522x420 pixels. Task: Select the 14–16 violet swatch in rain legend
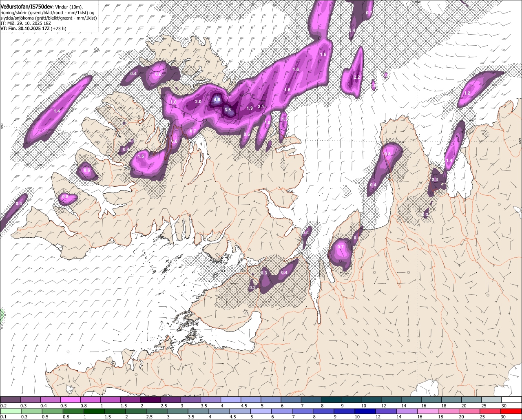coord(407,411)
